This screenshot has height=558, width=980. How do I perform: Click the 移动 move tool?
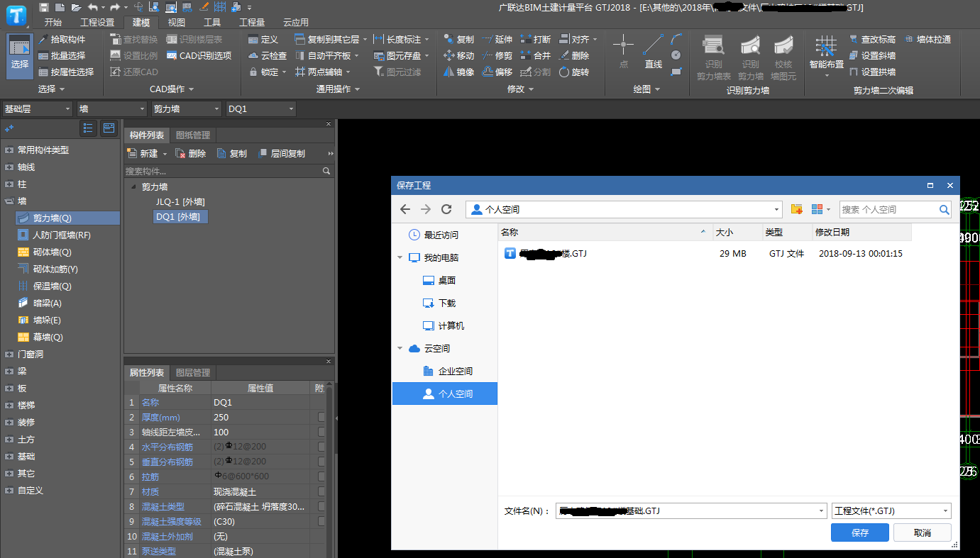[x=458, y=55]
